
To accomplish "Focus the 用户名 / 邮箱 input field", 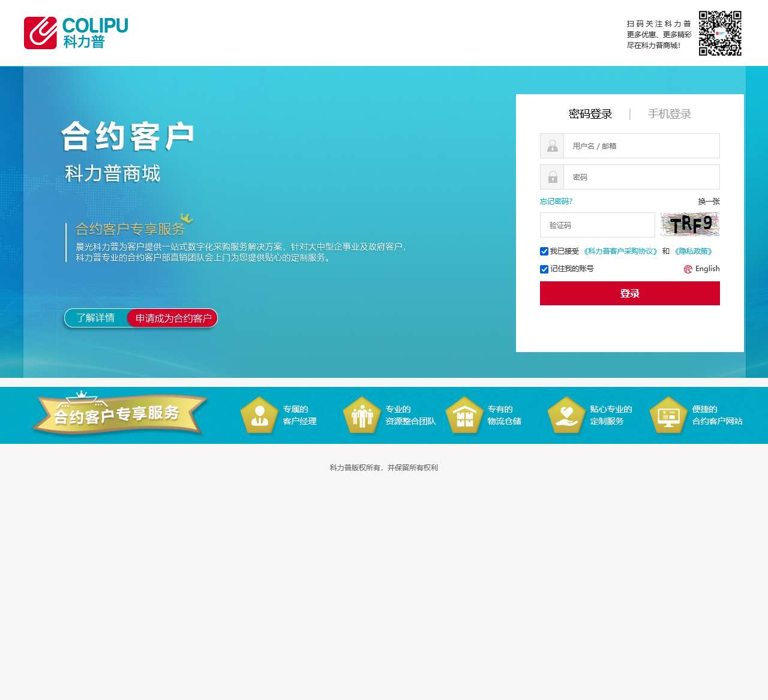I will (x=641, y=146).
